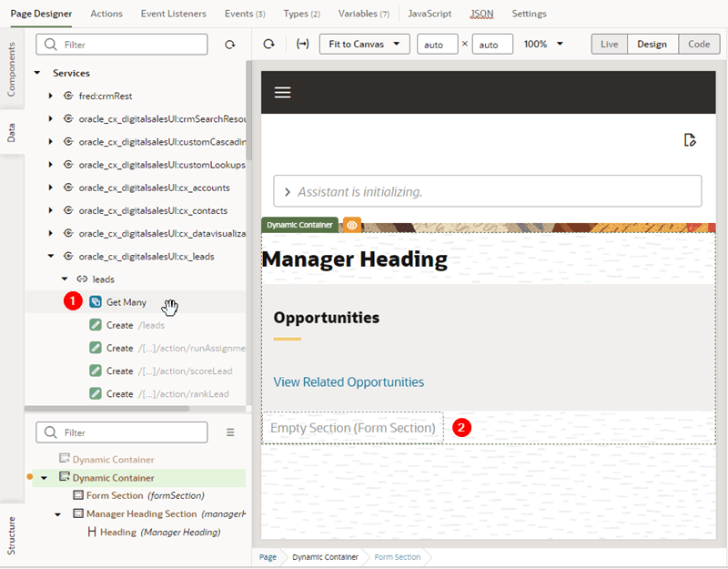Click the Services panel horizontal scrollbar
The height and width of the screenshot is (569, 728).
pyautogui.click(x=106, y=409)
